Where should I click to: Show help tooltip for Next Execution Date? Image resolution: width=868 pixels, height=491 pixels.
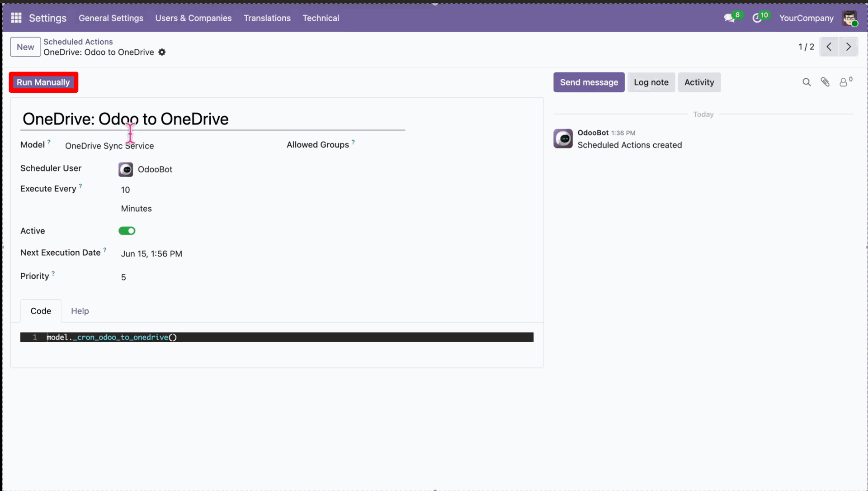click(105, 250)
